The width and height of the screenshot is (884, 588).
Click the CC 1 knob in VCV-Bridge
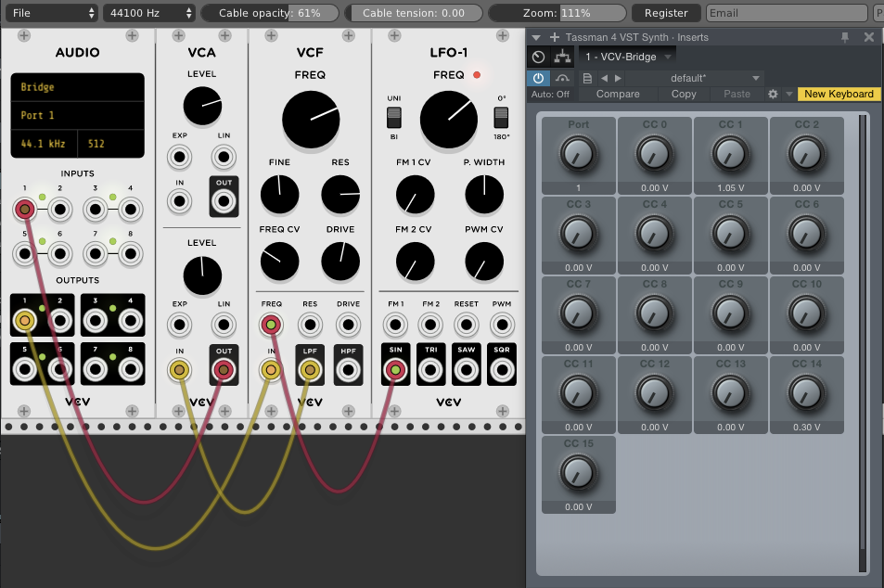click(x=730, y=155)
